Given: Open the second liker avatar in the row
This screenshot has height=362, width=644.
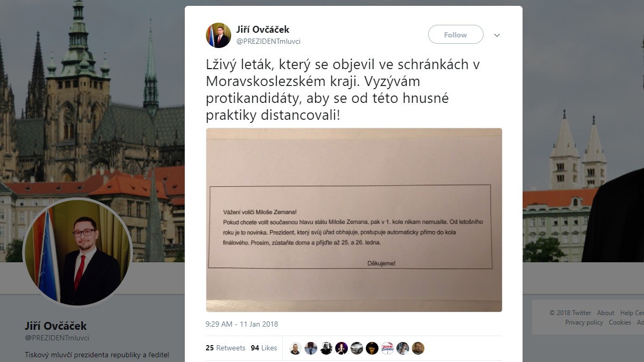Looking at the screenshot, I should coord(311,348).
